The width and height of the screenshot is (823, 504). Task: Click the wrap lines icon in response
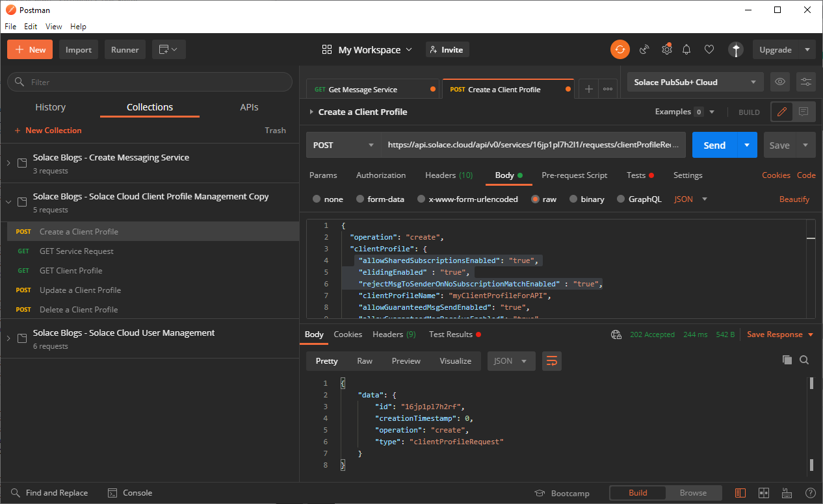551,361
